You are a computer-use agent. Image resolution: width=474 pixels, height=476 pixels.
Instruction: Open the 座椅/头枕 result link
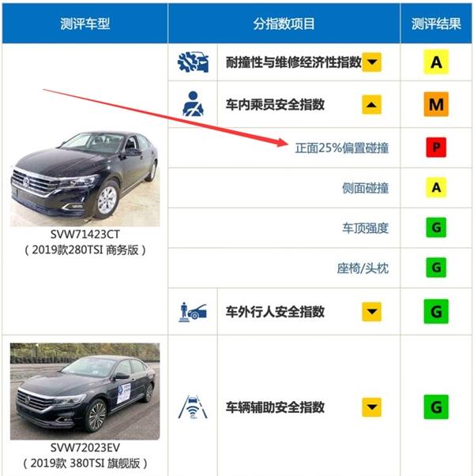pos(363,268)
